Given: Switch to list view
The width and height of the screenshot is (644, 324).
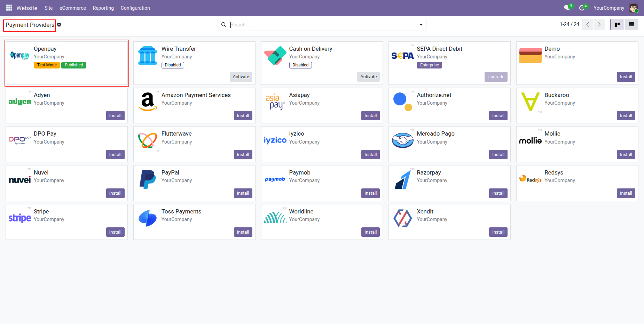Looking at the screenshot, I should coord(631,24).
